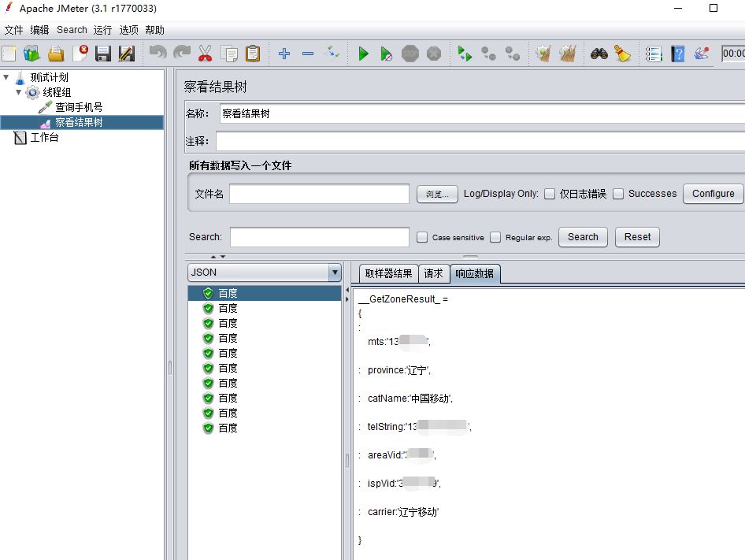Image resolution: width=745 pixels, height=560 pixels.
Task: Click Start no pauses icon
Action: click(x=387, y=54)
